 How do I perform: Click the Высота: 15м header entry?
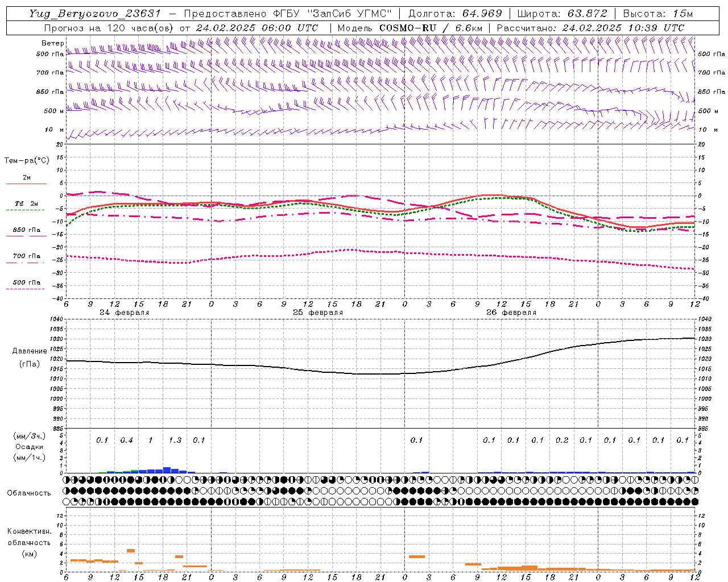click(658, 14)
